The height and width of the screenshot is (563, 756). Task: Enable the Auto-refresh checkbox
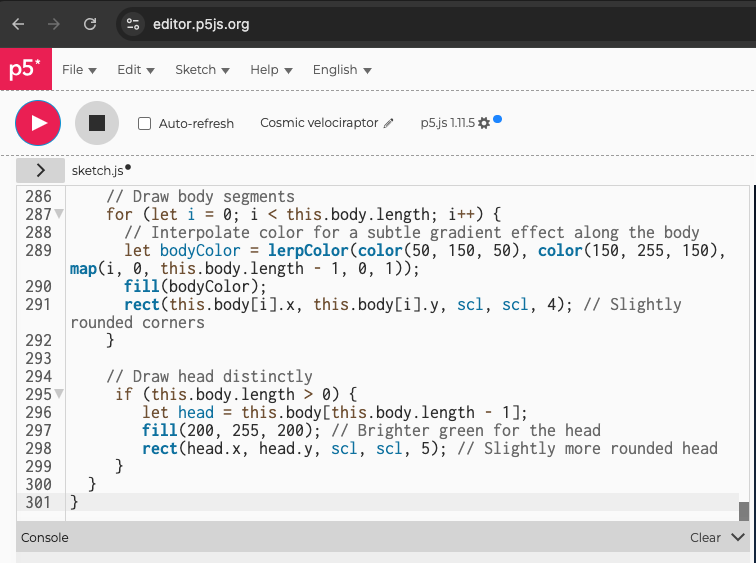click(145, 124)
